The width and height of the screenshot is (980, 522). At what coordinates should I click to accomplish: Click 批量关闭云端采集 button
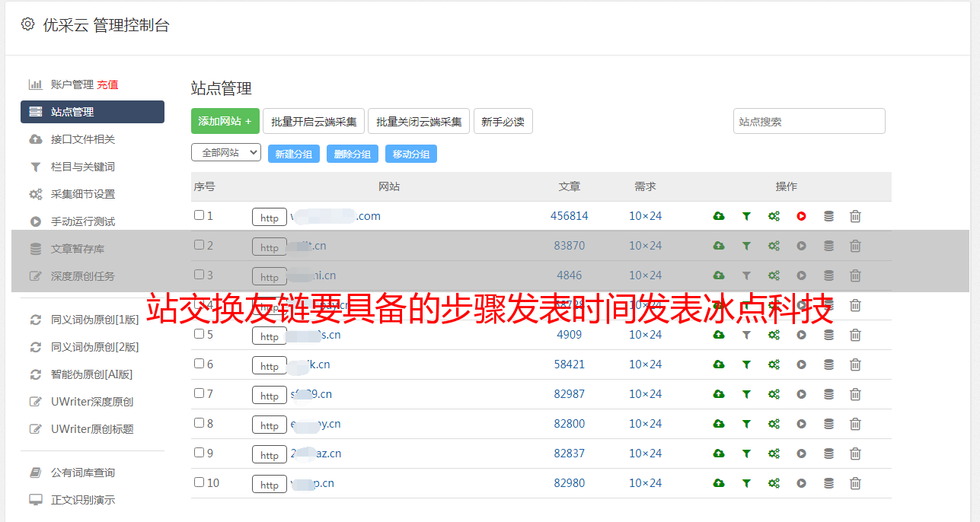pyautogui.click(x=419, y=121)
